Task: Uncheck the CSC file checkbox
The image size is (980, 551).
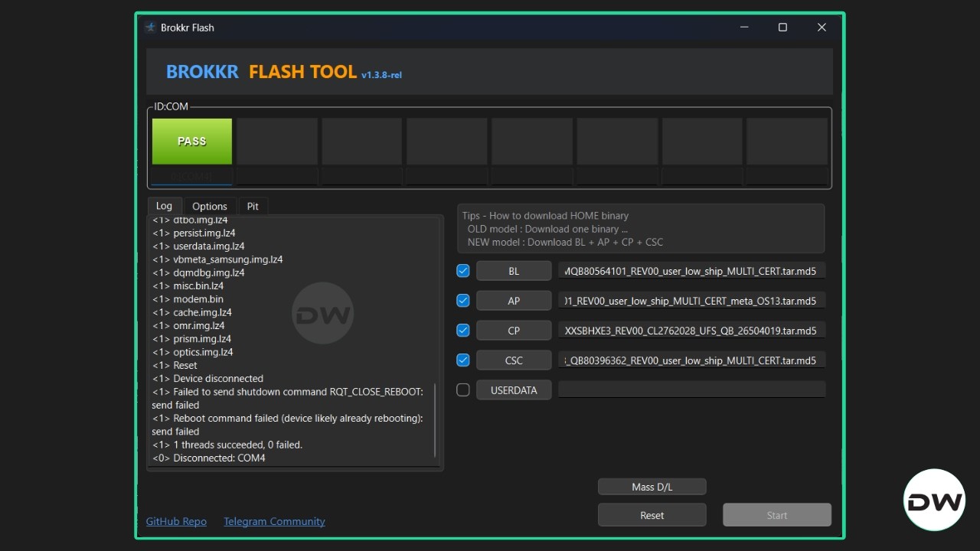Action: click(x=462, y=360)
